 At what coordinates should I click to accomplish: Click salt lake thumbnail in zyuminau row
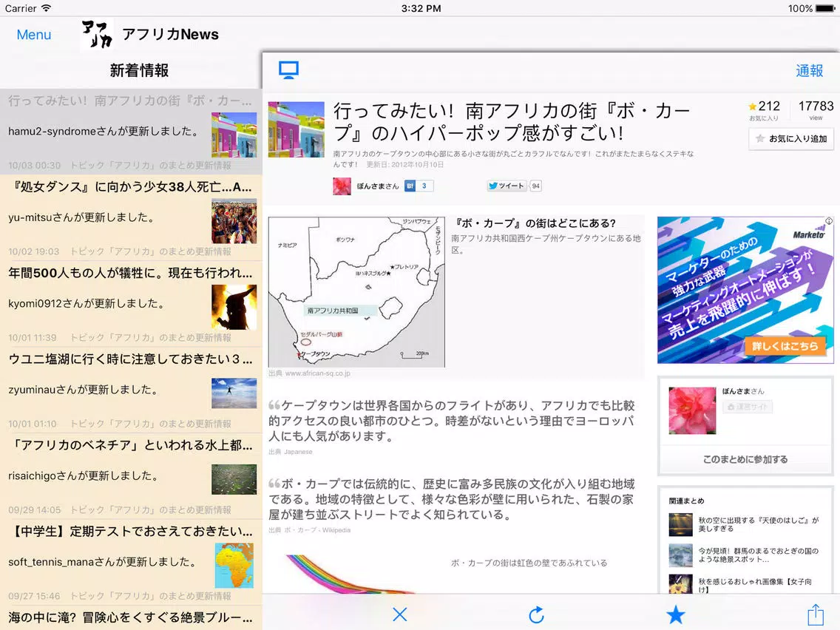coord(234,393)
